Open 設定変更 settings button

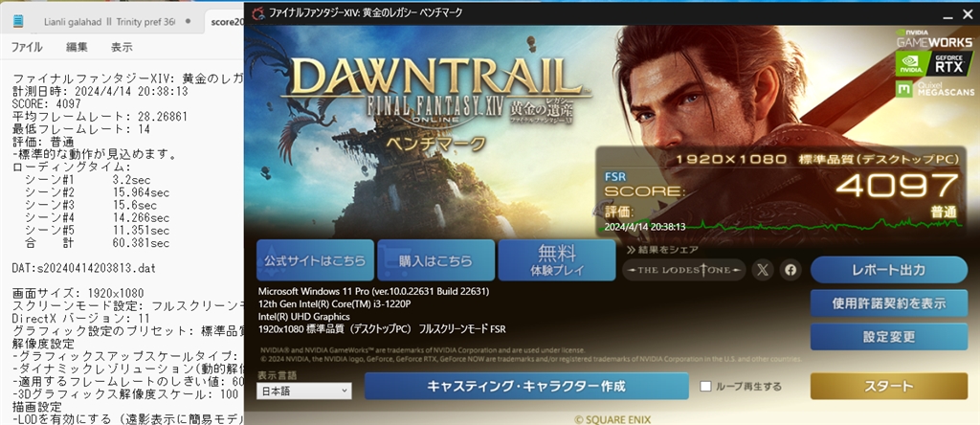coord(889,337)
